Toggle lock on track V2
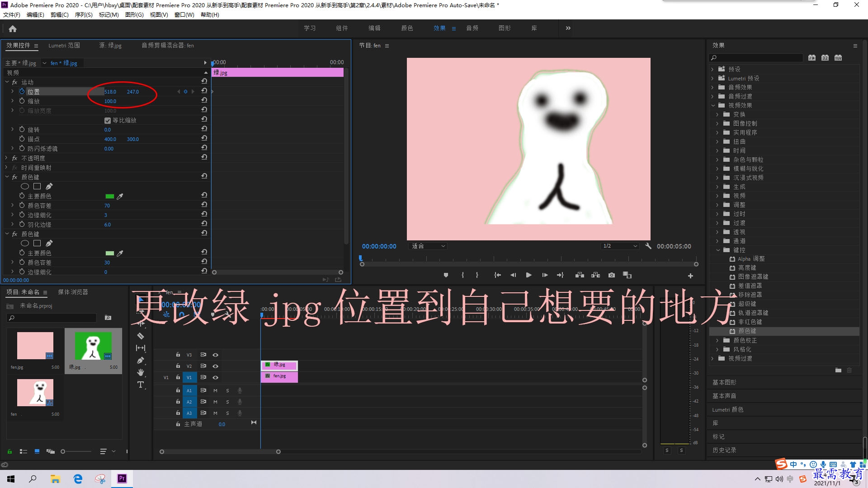This screenshot has width=868, height=488. coord(178,366)
